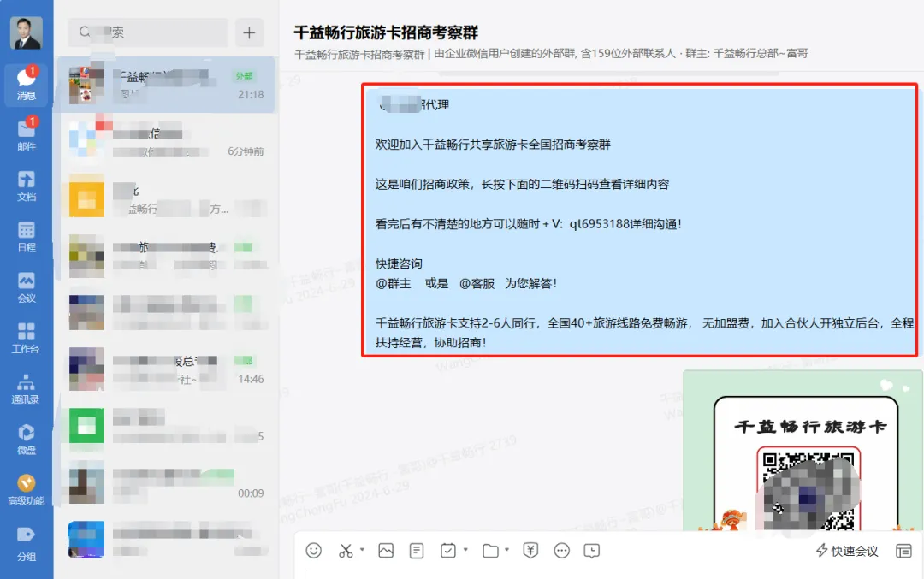This screenshot has height=579, width=924.
Task: Click the profile avatar photo
Action: click(26, 33)
